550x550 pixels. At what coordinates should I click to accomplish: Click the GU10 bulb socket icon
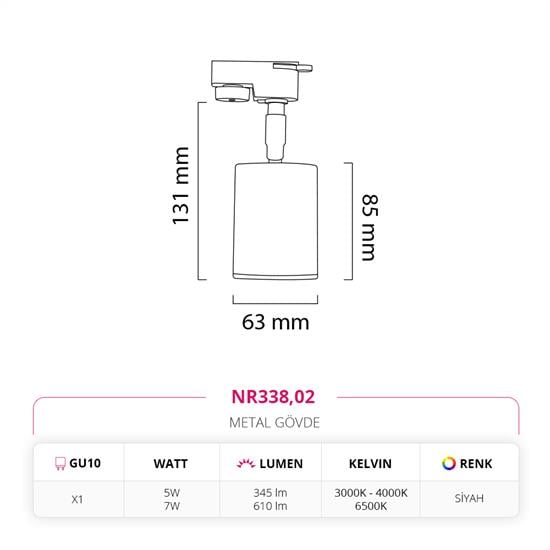coord(60,463)
